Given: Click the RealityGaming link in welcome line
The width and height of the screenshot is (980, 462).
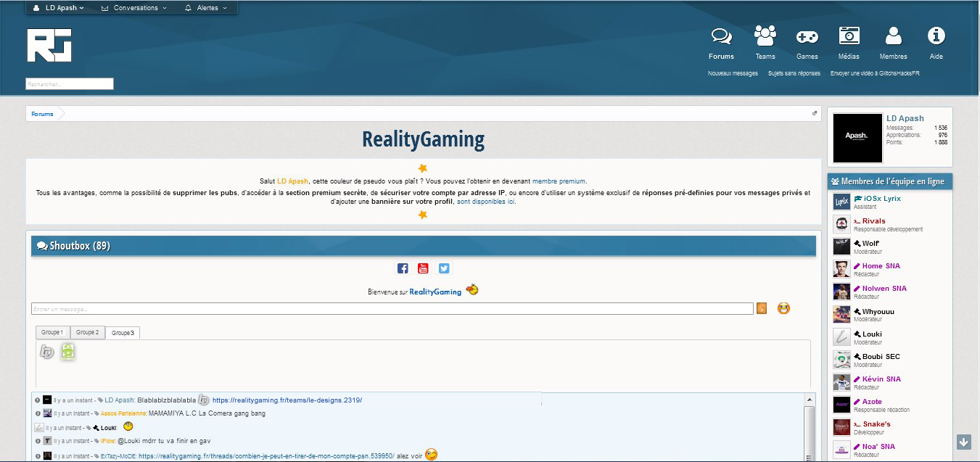Looking at the screenshot, I should pyautogui.click(x=435, y=292).
